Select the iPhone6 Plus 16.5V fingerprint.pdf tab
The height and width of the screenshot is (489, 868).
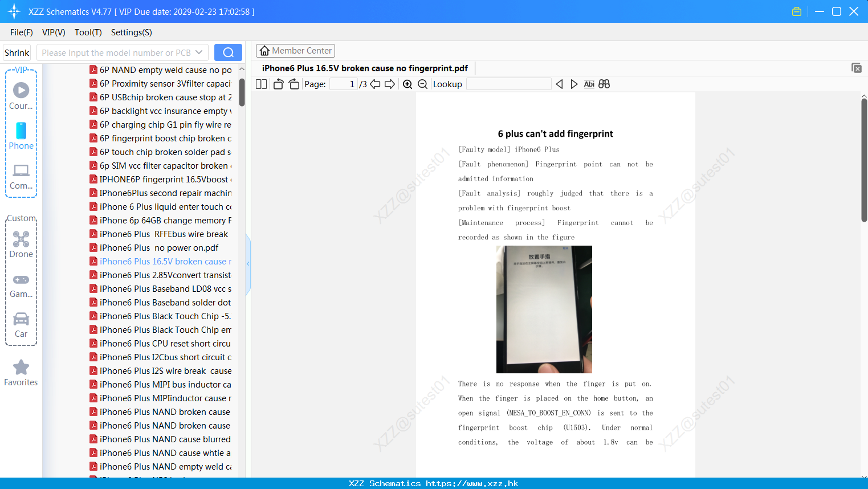365,68
